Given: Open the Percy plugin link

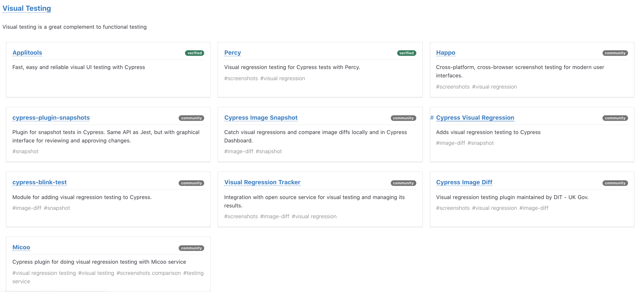Looking at the screenshot, I should [232, 53].
